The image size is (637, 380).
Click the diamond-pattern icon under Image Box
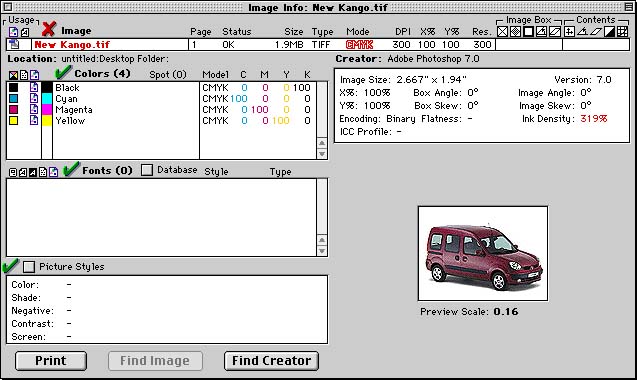pos(516,31)
